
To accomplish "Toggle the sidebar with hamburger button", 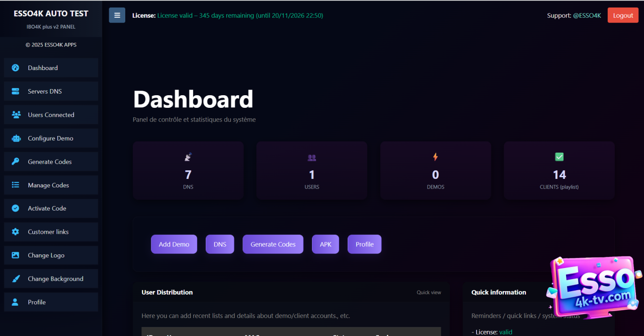I will pos(117,15).
